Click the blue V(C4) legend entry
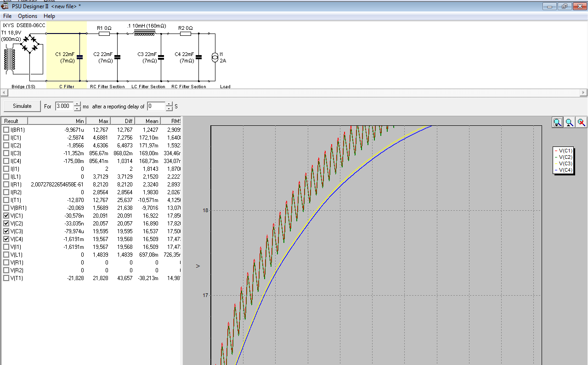Screen dimensions: 588x365 click(564, 170)
